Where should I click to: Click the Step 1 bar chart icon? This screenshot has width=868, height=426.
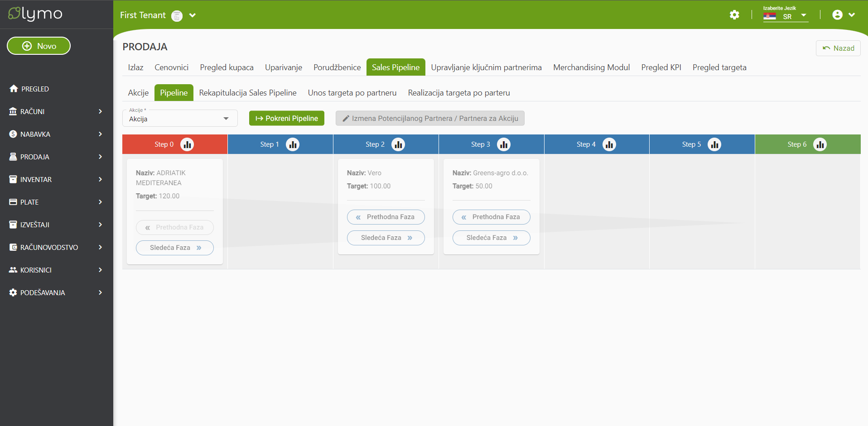[293, 144]
